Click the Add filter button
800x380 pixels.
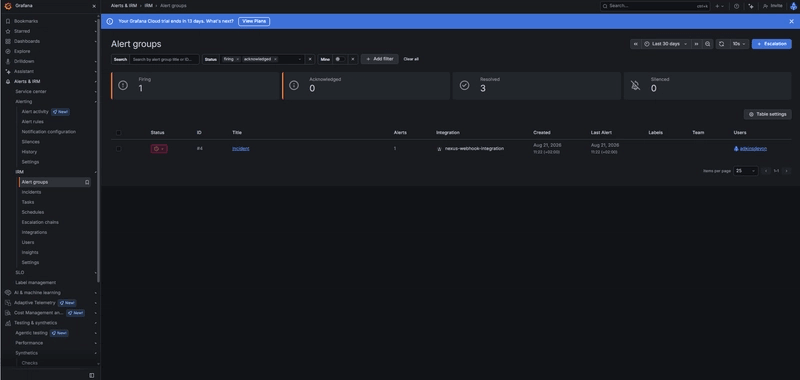[380, 59]
